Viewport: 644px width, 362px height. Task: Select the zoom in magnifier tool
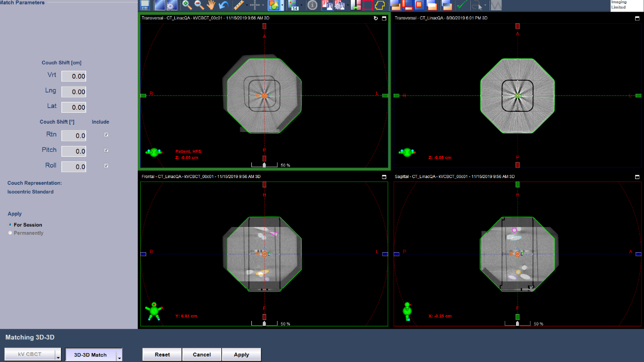[187, 5]
